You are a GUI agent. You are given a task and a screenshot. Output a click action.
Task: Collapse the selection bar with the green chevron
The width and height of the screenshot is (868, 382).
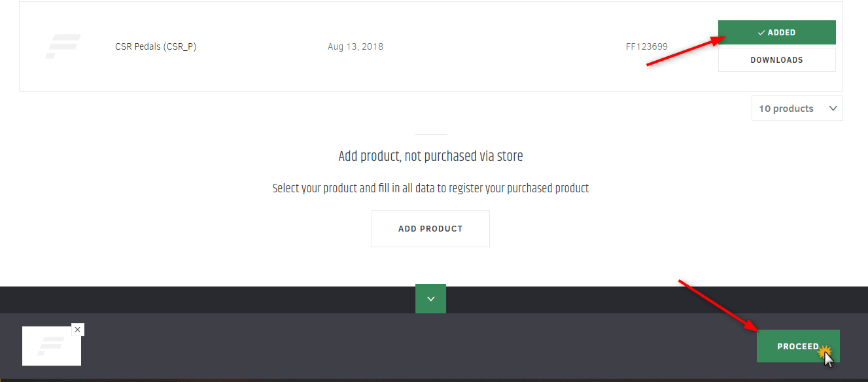pyautogui.click(x=430, y=298)
